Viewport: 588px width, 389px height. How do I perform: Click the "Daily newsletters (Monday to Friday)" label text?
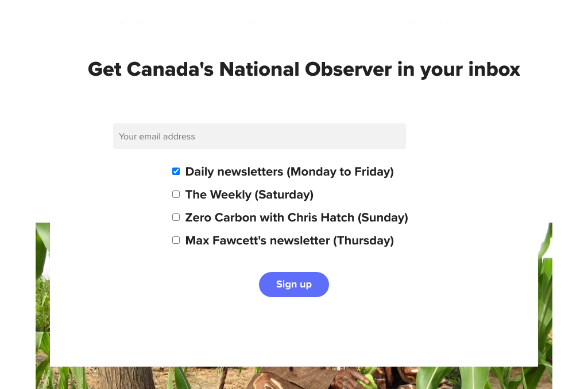[289, 172]
